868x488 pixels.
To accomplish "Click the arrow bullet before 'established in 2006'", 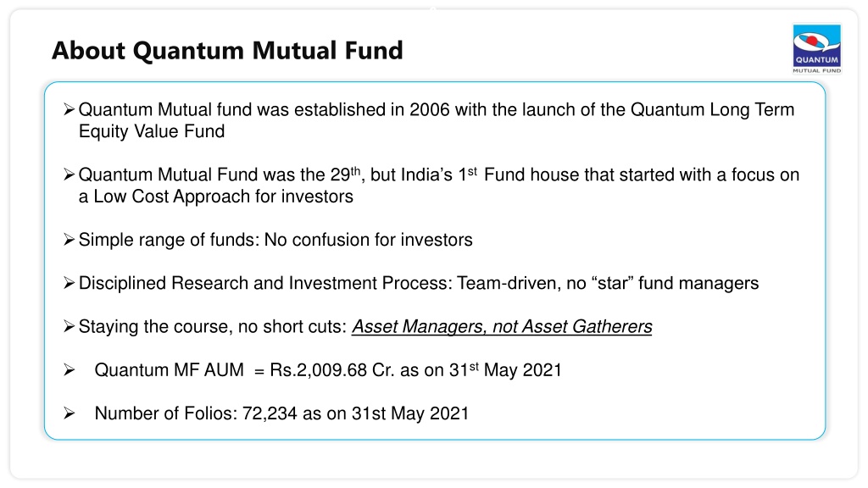I will coord(69,109).
